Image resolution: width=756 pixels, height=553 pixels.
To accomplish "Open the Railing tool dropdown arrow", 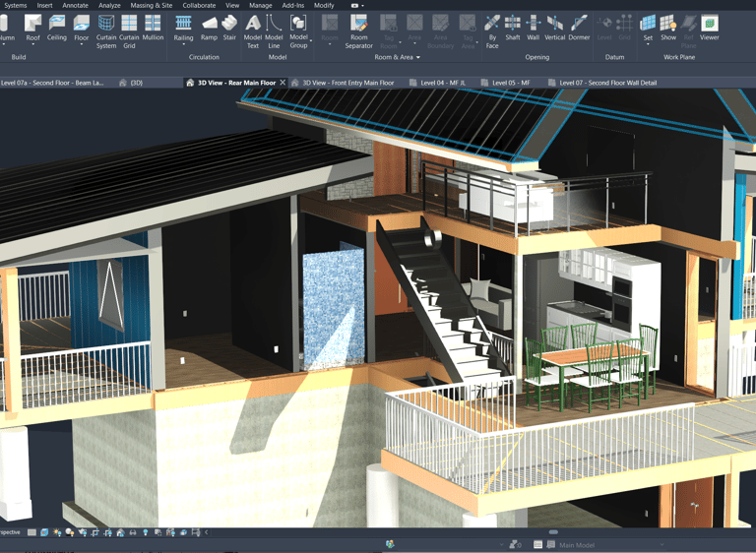I will pyautogui.click(x=183, y=45).
